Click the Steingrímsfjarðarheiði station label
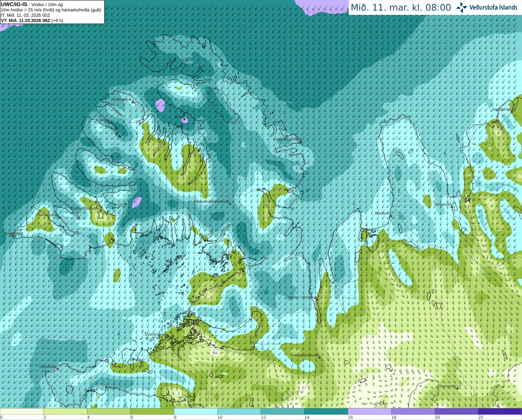This screenshot has width=522, height=420. 211,201
